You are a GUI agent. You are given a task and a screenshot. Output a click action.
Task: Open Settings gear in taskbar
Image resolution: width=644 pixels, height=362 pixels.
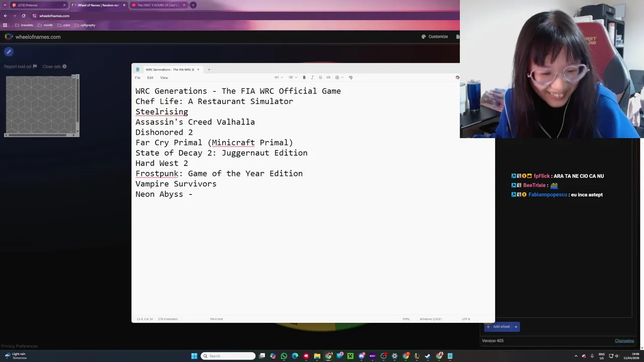pos(394,356)
